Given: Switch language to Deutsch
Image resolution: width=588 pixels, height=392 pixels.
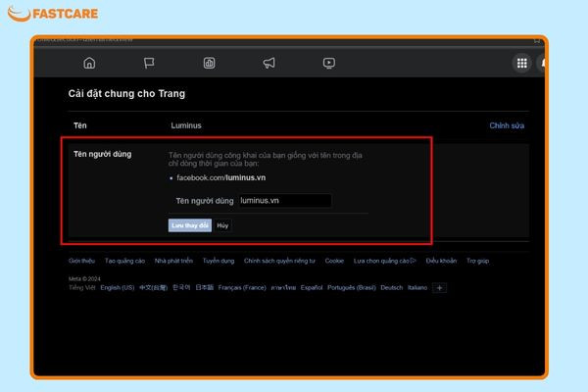Looking at the screenshot, I should pyautogui.click(x=391, y=288).
